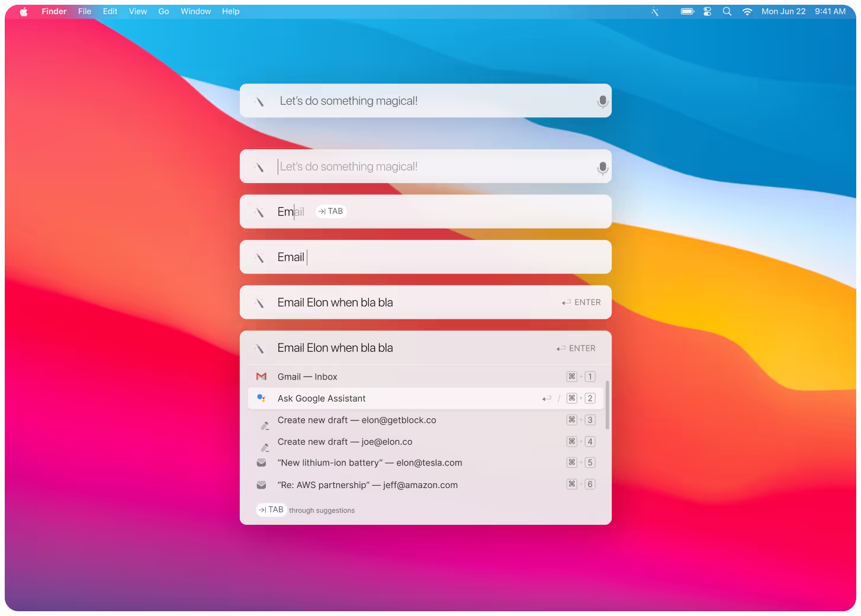Viewport: 861px width, 616px height.
Task: Click the ⌘+3 shortcut badge
Action: pyautogui.click(x=581, y=420)
